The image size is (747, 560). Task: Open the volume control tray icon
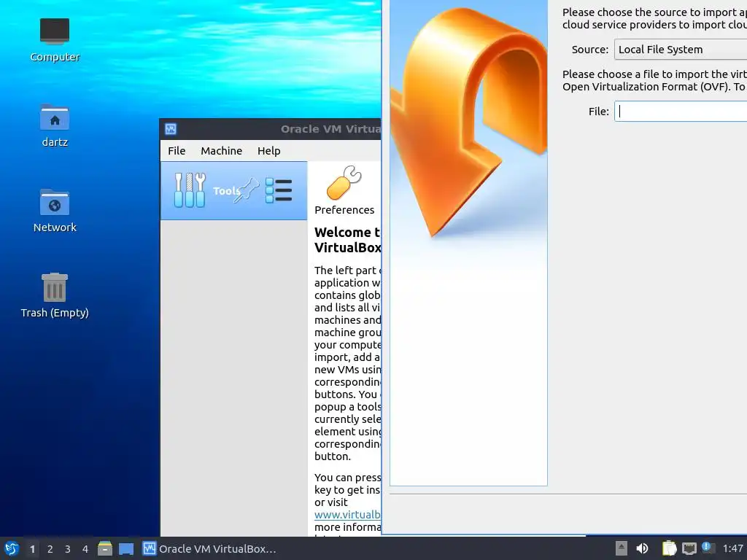(x=642, y=548)
